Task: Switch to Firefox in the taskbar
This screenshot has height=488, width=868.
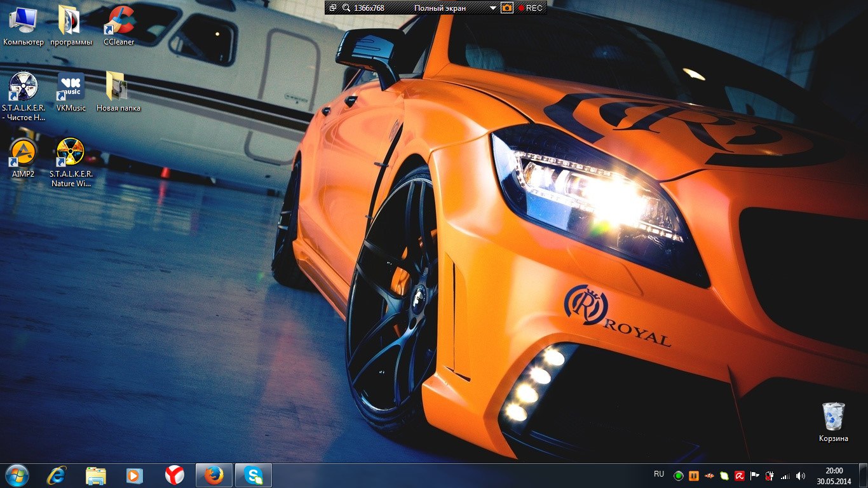Action: click(x=214, y=475)
